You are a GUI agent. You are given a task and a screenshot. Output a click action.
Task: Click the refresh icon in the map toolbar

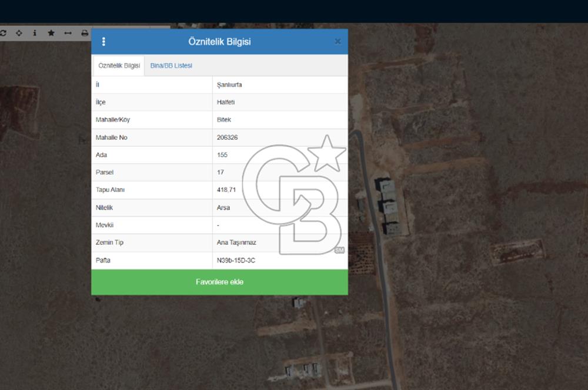pos(3,33)
